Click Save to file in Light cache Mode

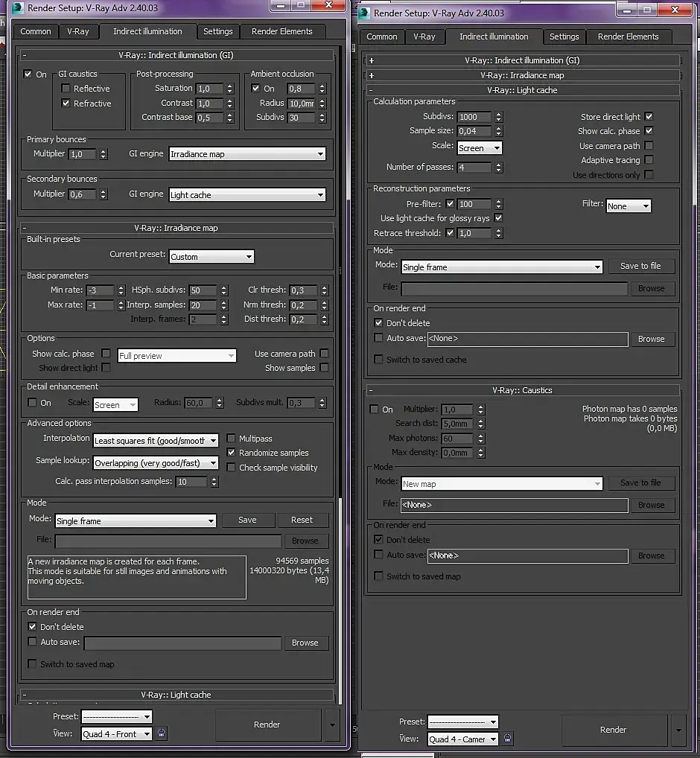tap(640, 267)
